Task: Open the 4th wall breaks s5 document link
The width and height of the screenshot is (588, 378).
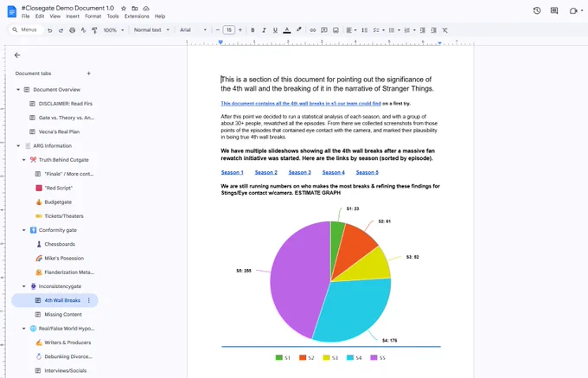Action: [301, 104]
